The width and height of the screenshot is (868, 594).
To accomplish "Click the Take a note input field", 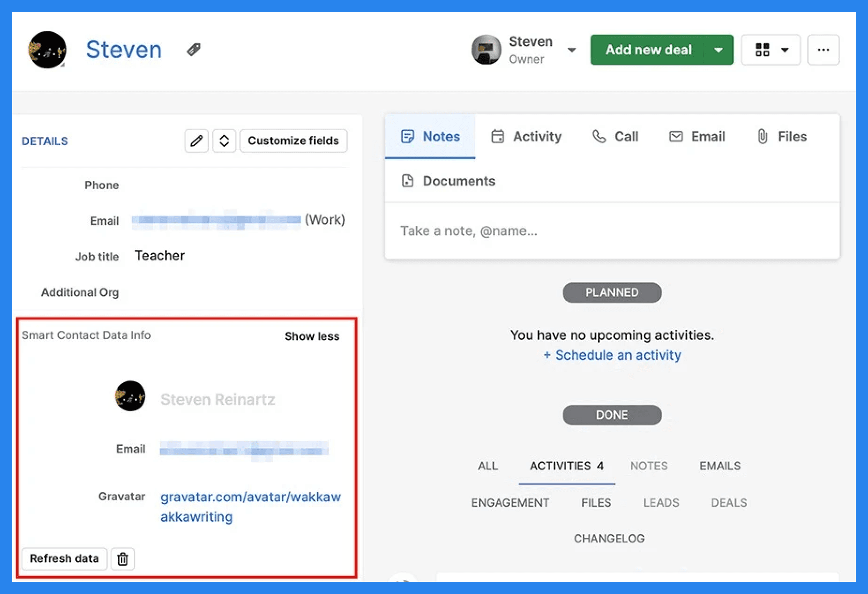I will [x=612, y=231].
